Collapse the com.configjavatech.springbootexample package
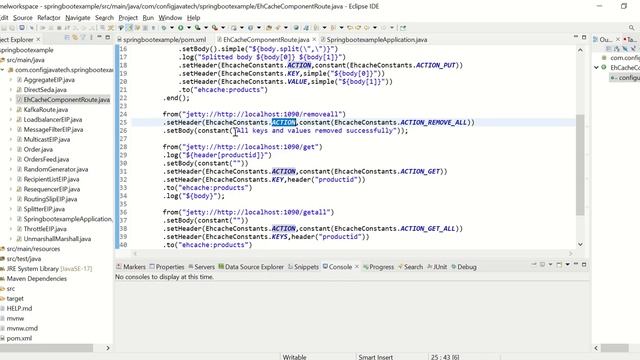Viewport: 640px width, 360px height. click(x=2, y=70)
